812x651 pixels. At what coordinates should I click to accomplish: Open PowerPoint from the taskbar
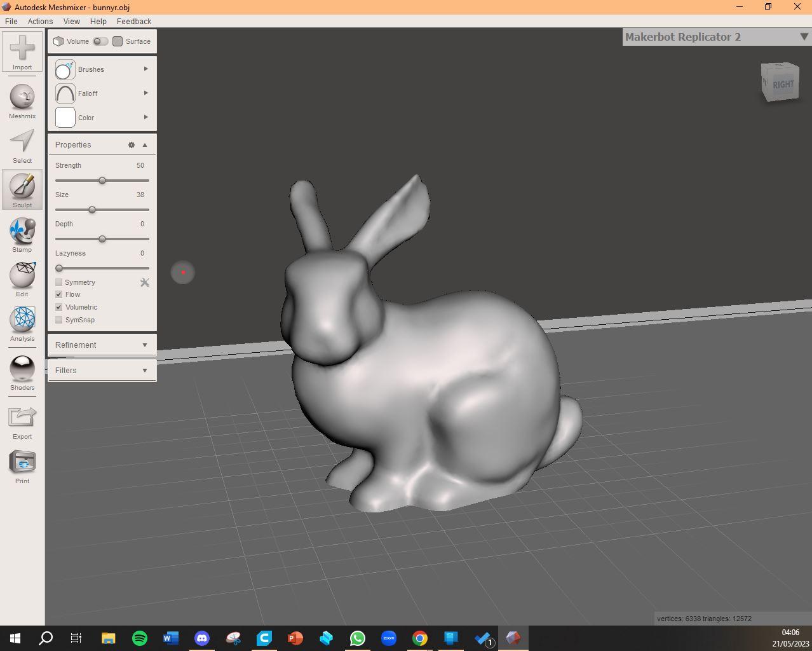295,638
